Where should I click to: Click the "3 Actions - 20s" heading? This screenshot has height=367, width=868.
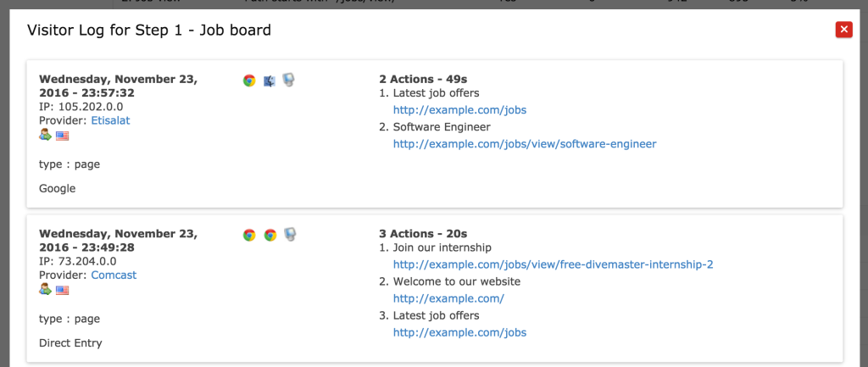point(423,233)
